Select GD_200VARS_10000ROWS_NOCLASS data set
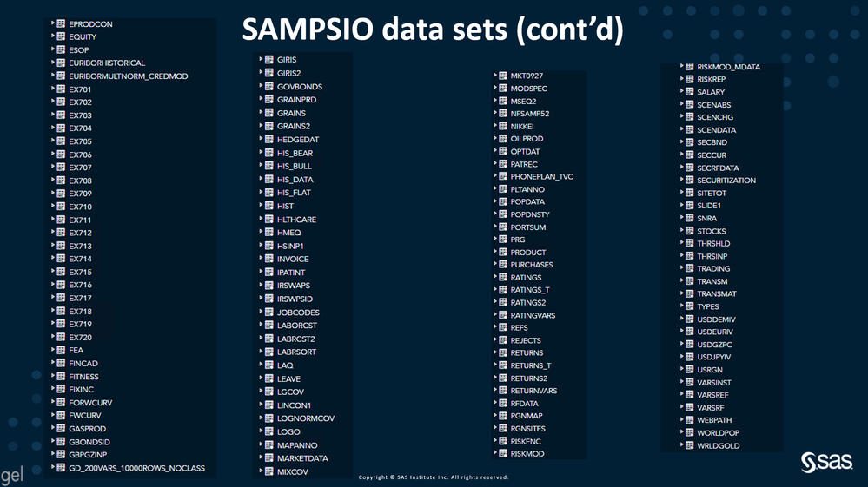 pyautogui.click(x=136, y=468)
